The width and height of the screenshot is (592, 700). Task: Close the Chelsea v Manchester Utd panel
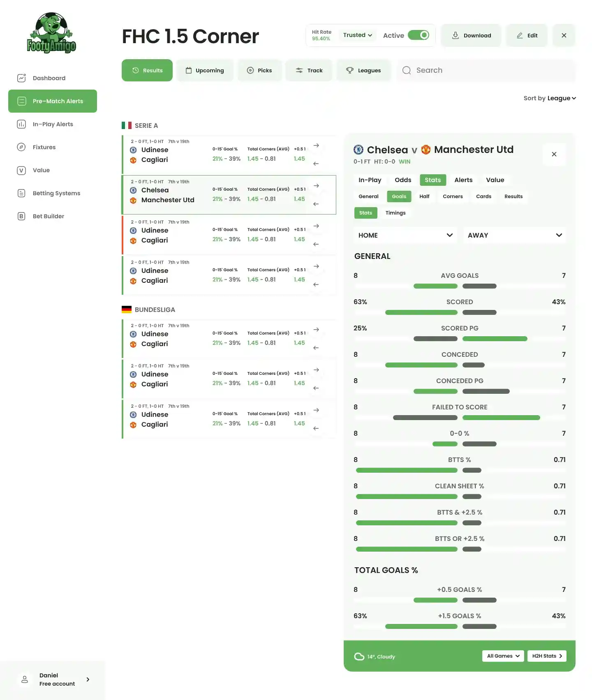[554, 154]
